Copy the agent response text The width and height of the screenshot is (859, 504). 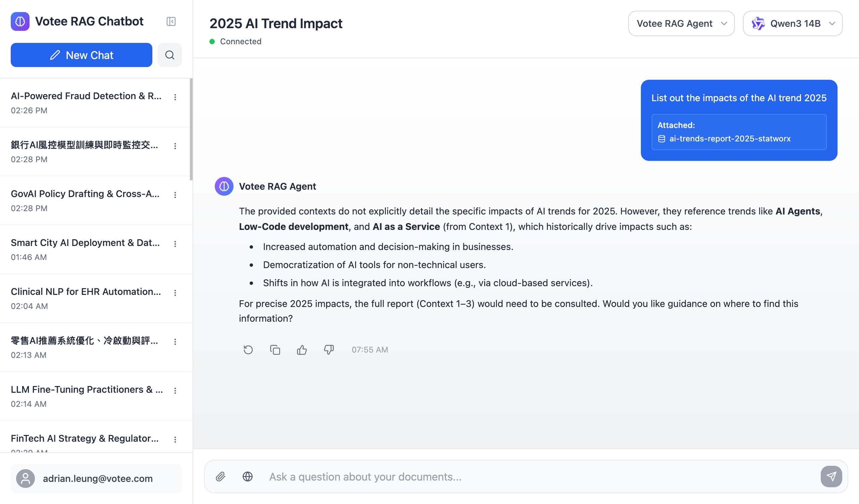pyautogui.click(x=275, y=350)
